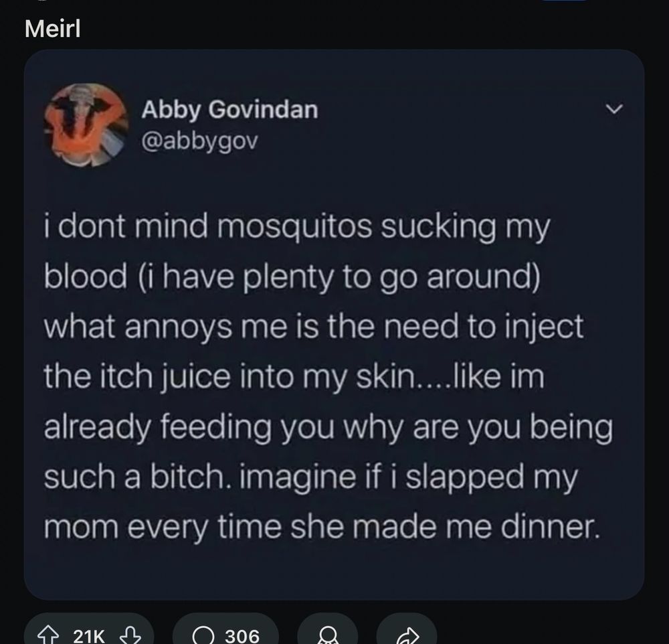669x644 pixels.
Task: Click the Abby Govindan display name
Action: point(229,109)
